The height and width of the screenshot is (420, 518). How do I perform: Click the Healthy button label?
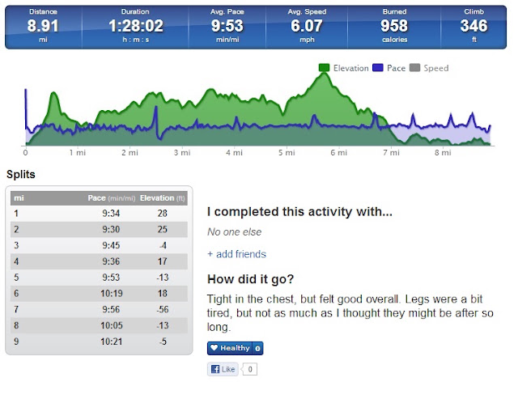click(235, 348)
